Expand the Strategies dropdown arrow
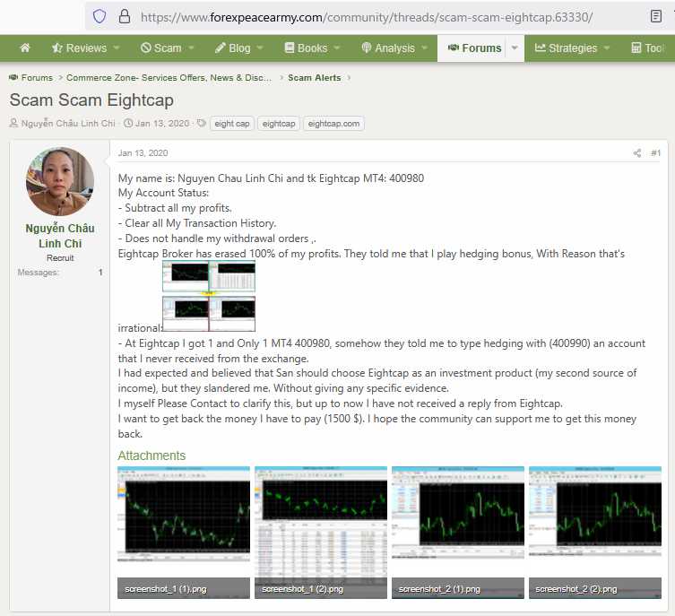 pyautogui.click(x=607, y=48)
